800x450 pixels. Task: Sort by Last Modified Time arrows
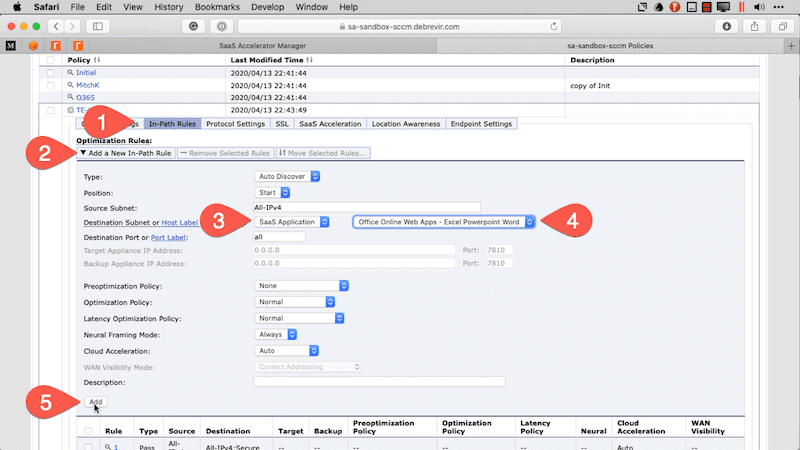pyautogui.click(x=309, y=60)
